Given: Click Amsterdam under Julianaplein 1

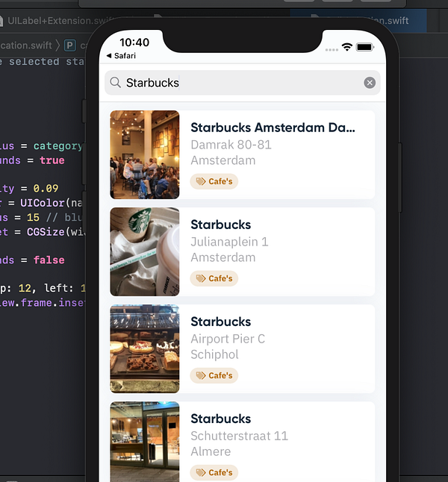Looking at the screenshot, I should coord(223,257).
